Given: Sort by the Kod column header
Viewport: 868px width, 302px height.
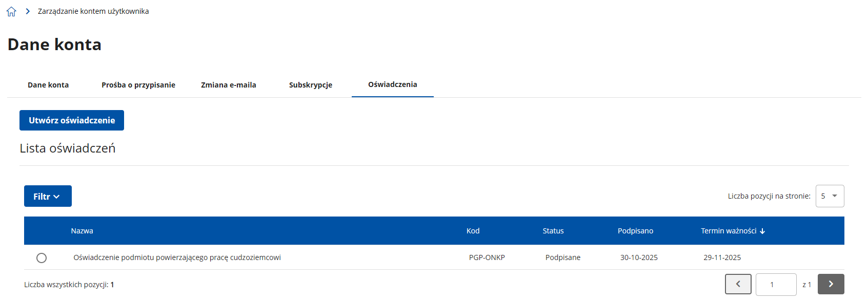Looking at the screenshot, I should point(473,231).
